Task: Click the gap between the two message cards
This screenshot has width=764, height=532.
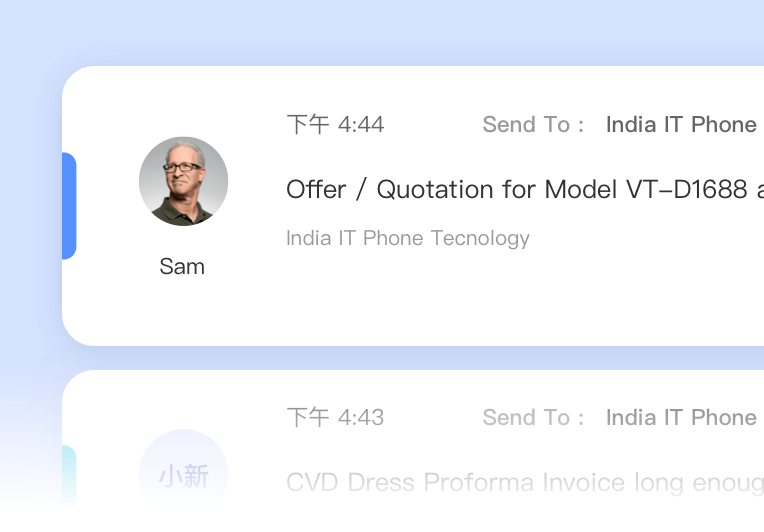Action: tap(413, 358)
